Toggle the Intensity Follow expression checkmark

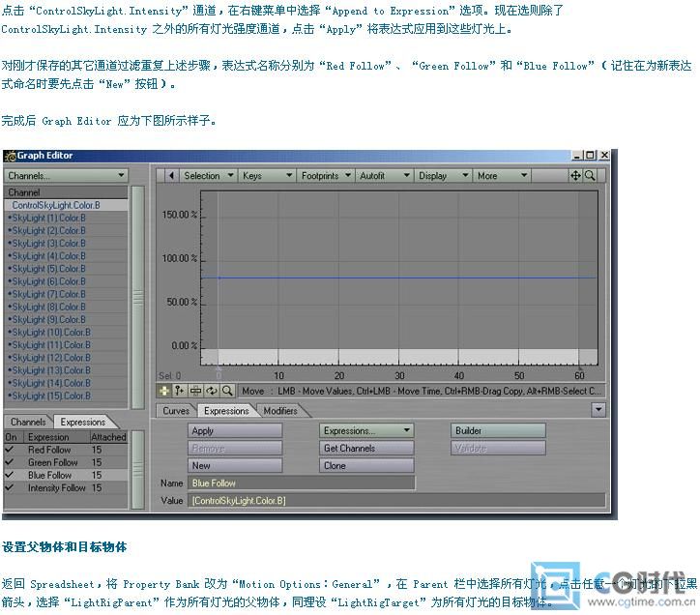pyautogui.click(x=10, y=487)
